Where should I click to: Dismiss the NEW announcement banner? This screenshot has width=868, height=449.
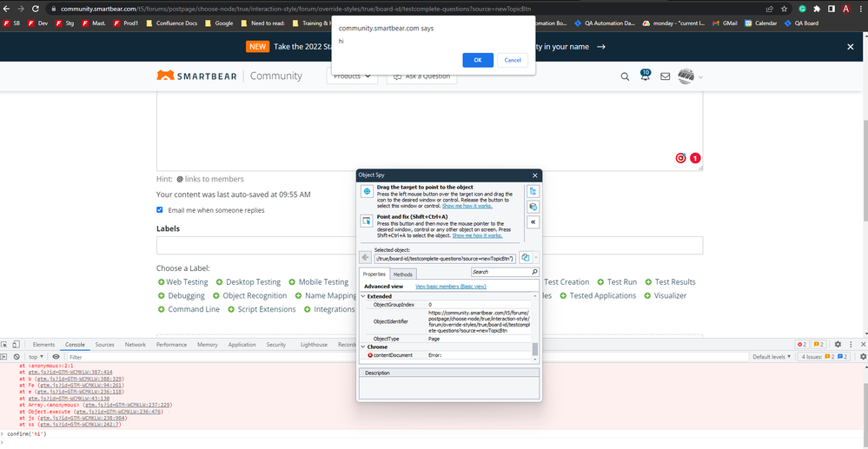coord(851,47)
